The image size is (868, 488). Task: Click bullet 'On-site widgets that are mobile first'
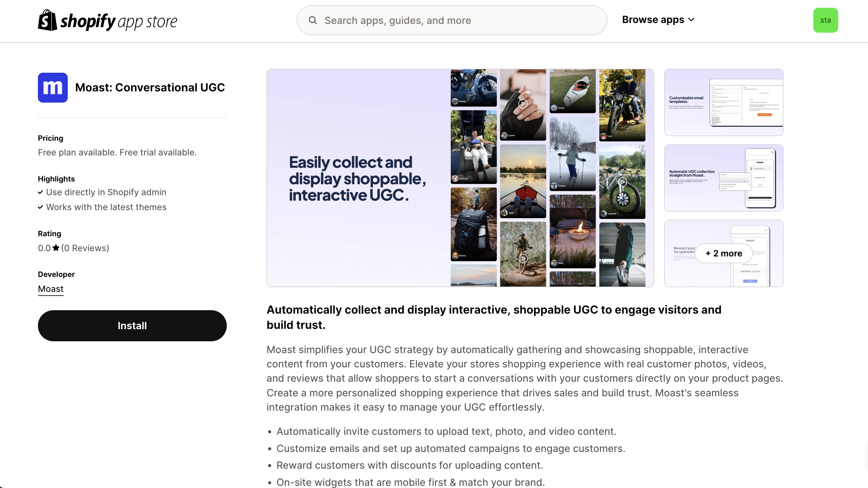[411, 482]
